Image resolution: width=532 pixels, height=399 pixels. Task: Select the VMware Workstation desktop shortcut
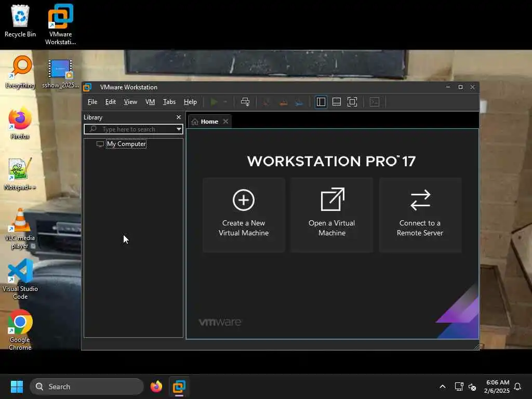[x=60, y=24]
